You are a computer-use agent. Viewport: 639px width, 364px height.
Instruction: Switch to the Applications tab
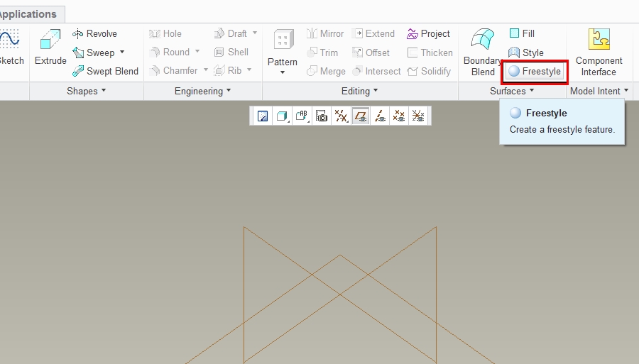28,14
